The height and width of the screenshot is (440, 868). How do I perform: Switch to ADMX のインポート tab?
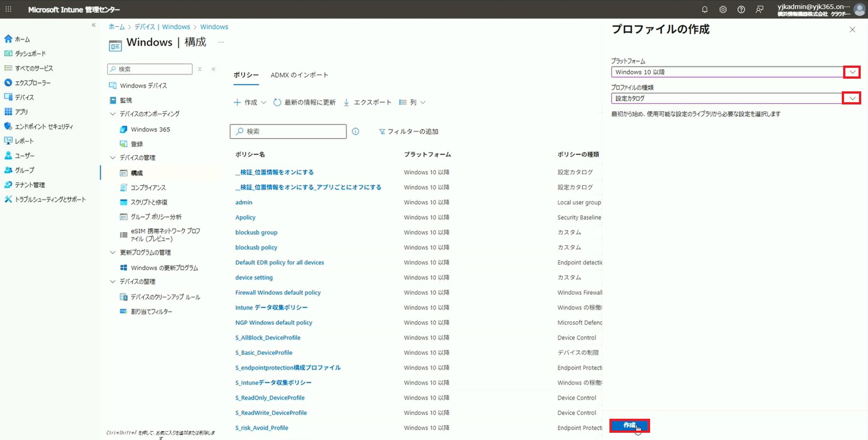299,75
